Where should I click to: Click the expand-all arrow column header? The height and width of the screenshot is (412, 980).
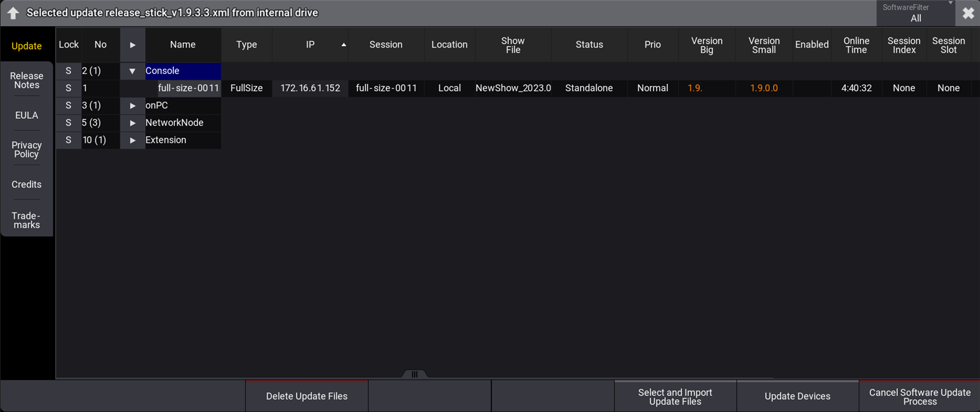point(132,45)
